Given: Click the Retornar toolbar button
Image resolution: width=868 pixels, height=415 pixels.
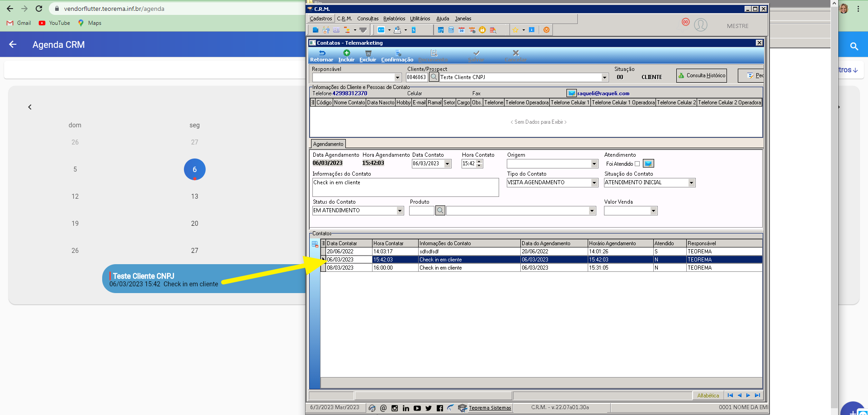Looking at the screenshot, I should tap(321, 56).
